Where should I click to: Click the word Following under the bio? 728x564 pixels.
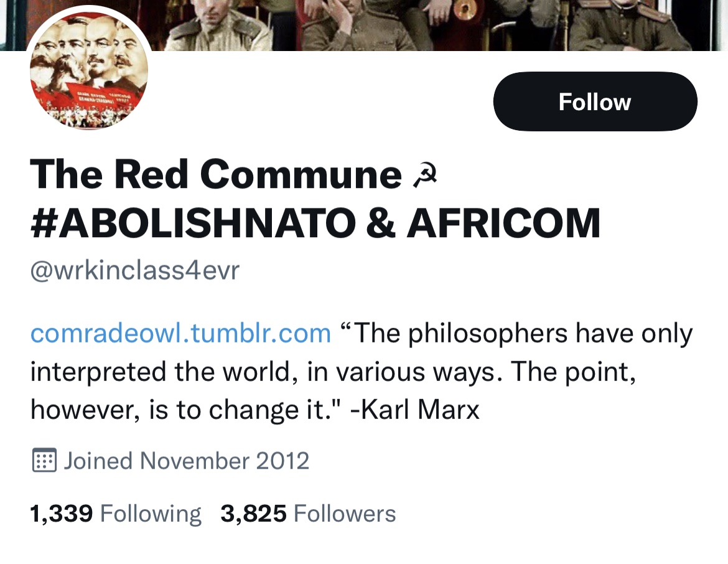151,514
